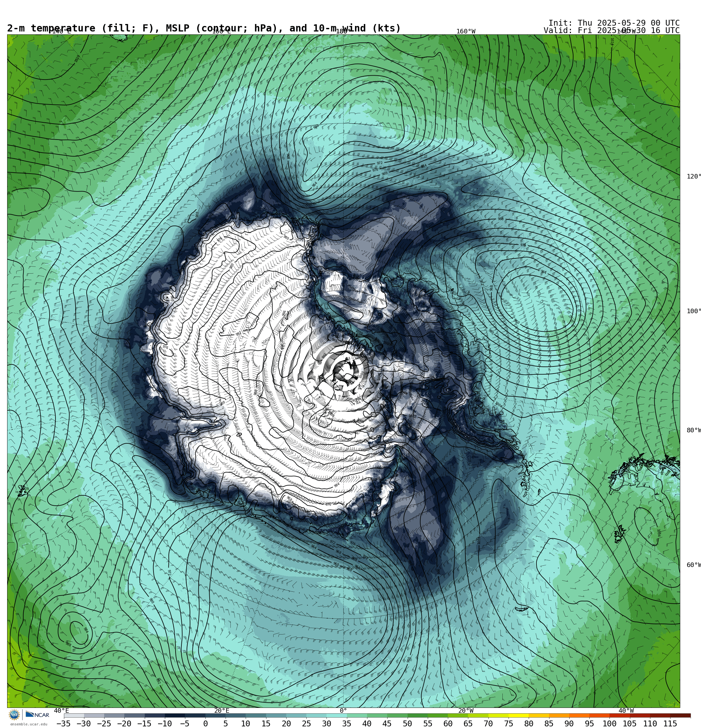This screenshot has width=701, height=728.
Task: Click the 30 colorbar tick label
Action: pyautogui.click(x=326, y=723)
